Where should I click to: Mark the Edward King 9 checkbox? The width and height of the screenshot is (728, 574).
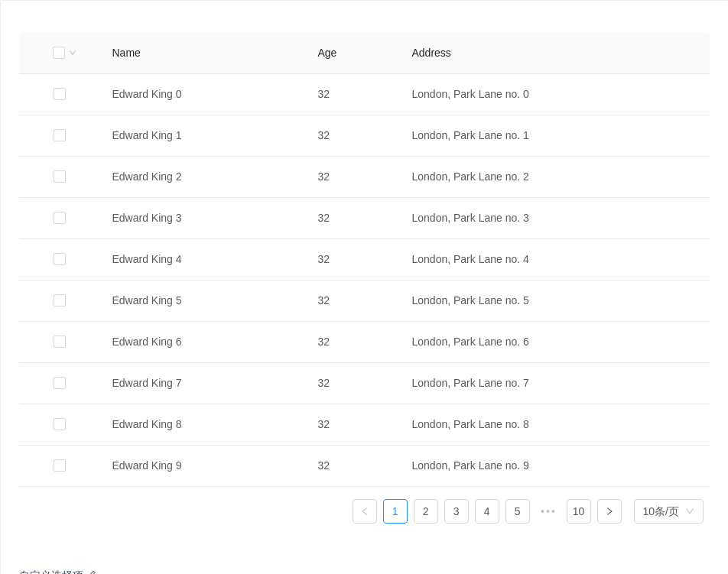point(60,465)
